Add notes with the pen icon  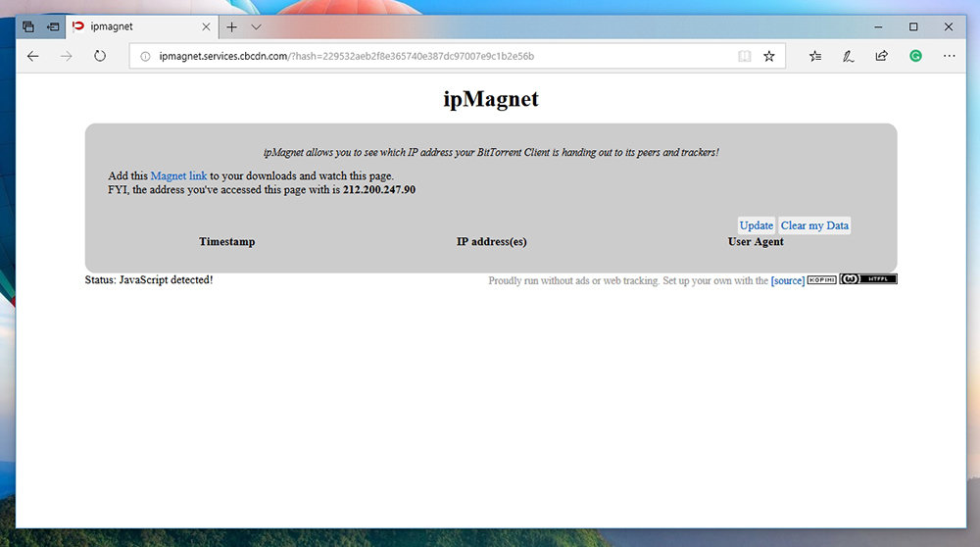(x=848, y=56)
